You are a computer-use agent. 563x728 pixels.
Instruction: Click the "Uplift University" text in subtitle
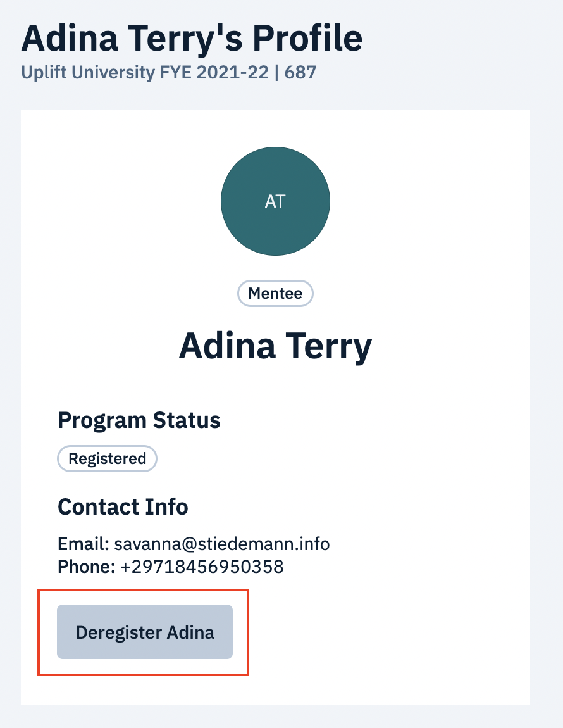[87, 72]
